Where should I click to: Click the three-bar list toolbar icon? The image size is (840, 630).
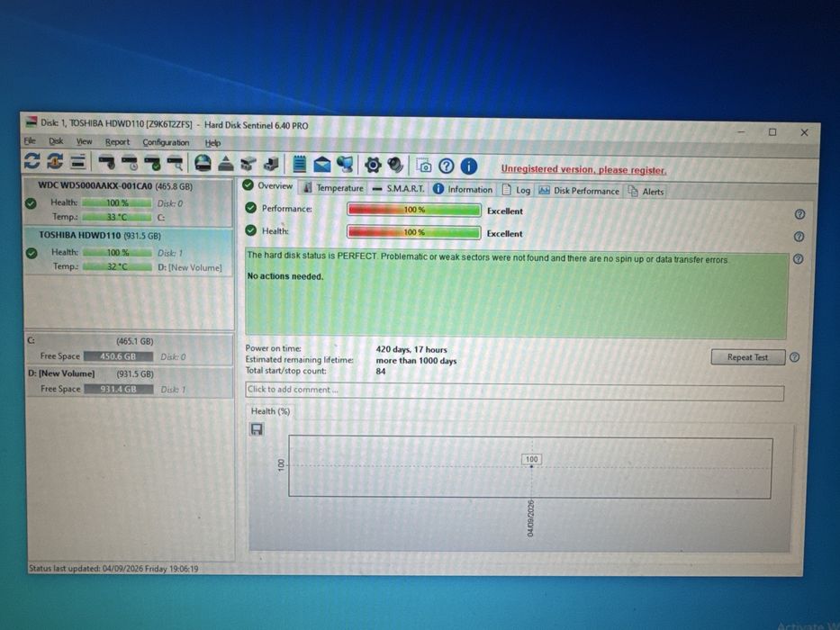(78, 162)
